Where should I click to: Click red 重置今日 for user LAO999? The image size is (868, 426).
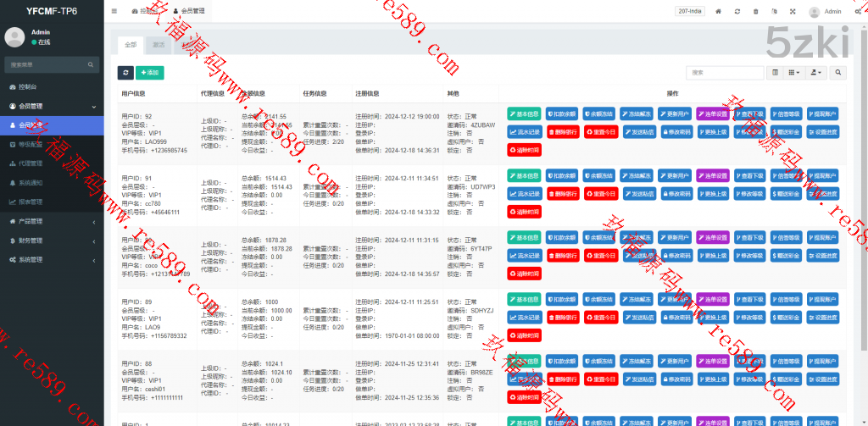(x=601, y=131)
